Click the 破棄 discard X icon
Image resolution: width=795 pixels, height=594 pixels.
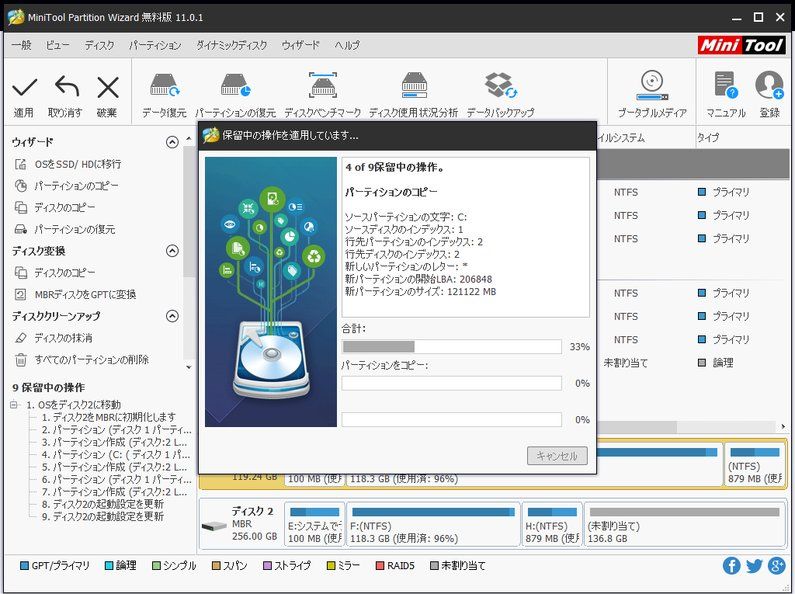[x=107, y=87]
